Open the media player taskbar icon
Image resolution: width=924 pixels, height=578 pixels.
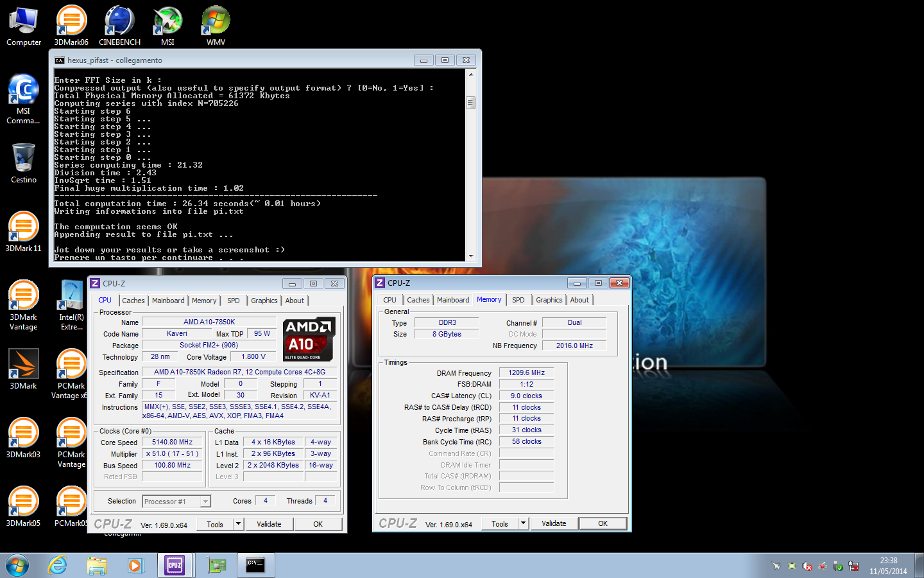(135, 566)
